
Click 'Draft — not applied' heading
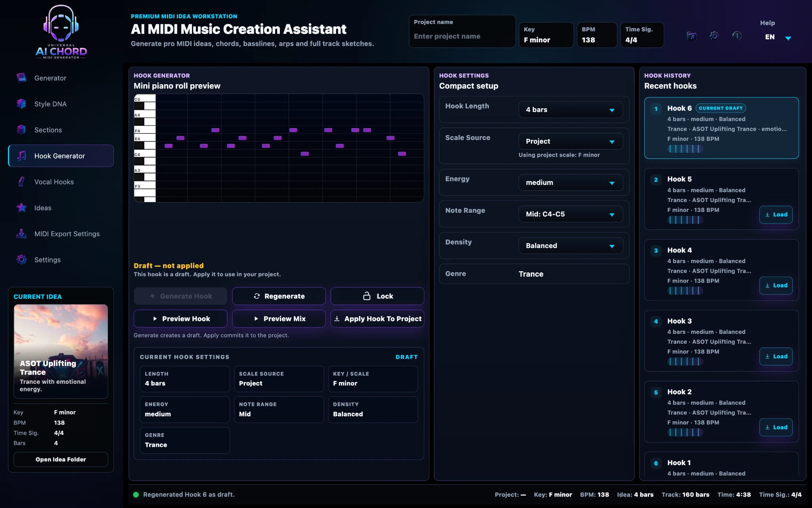[x=169, y=266]
